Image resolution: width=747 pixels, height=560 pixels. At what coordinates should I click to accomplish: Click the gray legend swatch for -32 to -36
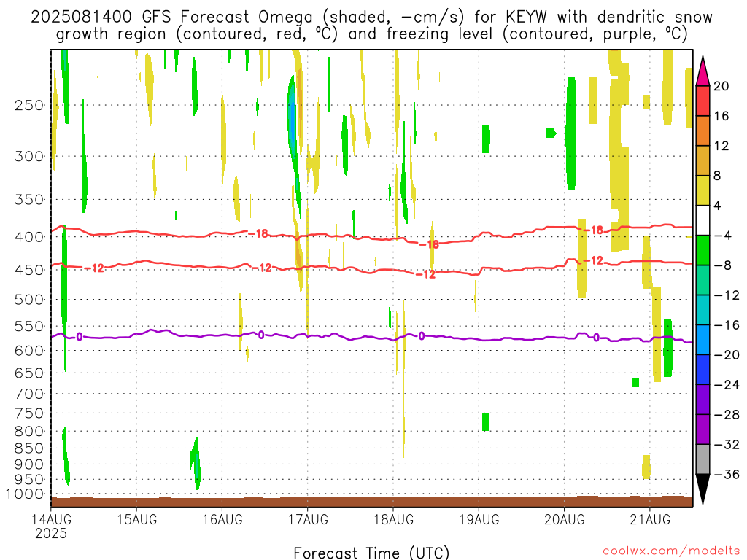tap(703, 459)
